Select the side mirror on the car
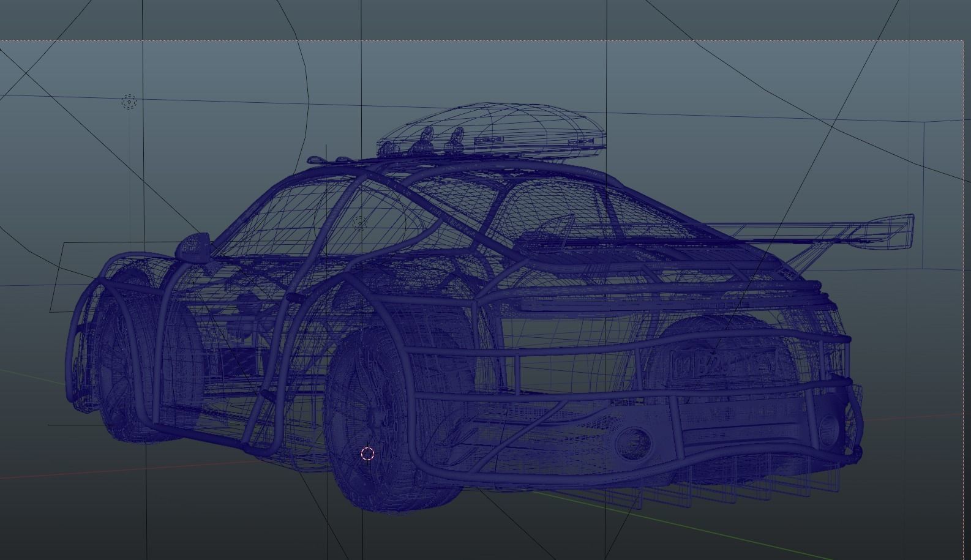 click(x=193, y=247)
